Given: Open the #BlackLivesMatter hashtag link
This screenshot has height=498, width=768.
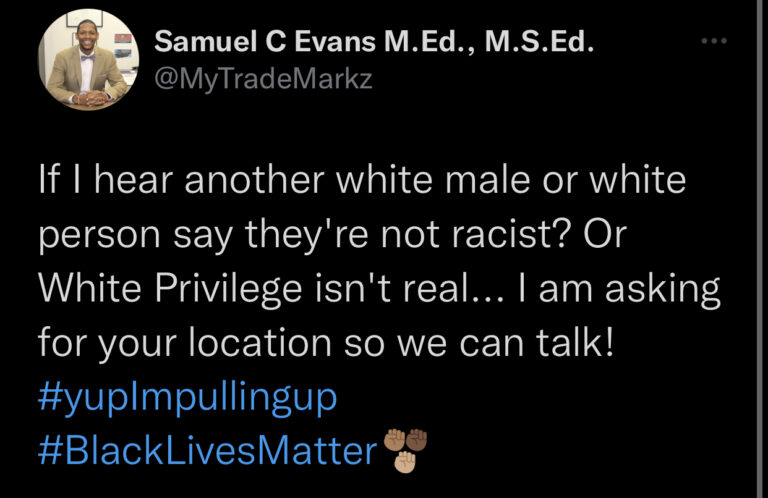Looking at the screenshot, I should click(x=208, y=451).
